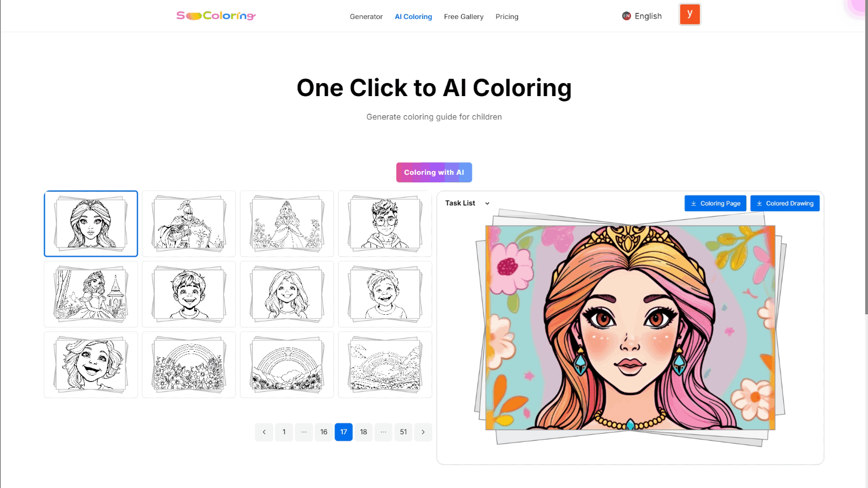The image size is (868, 488).
Task: Select the smiling long-haired girl thumbnail
Action: coord(287,294)
